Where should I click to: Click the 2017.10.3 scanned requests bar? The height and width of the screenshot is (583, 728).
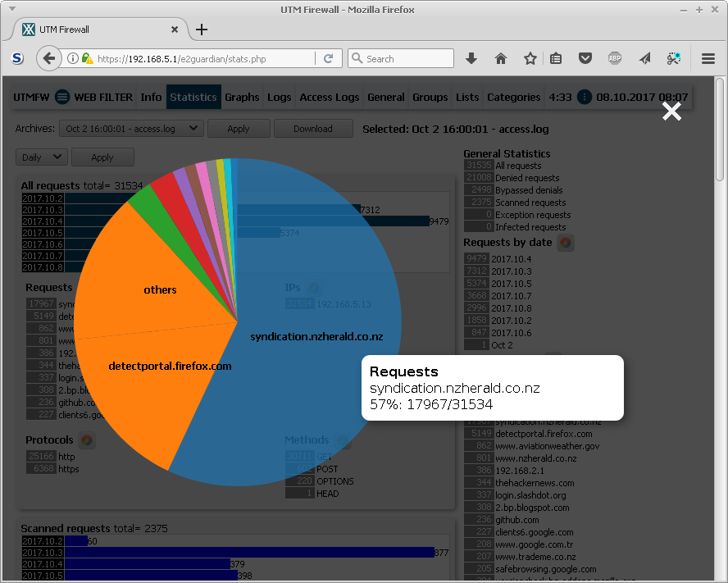(x=249, y=553)
